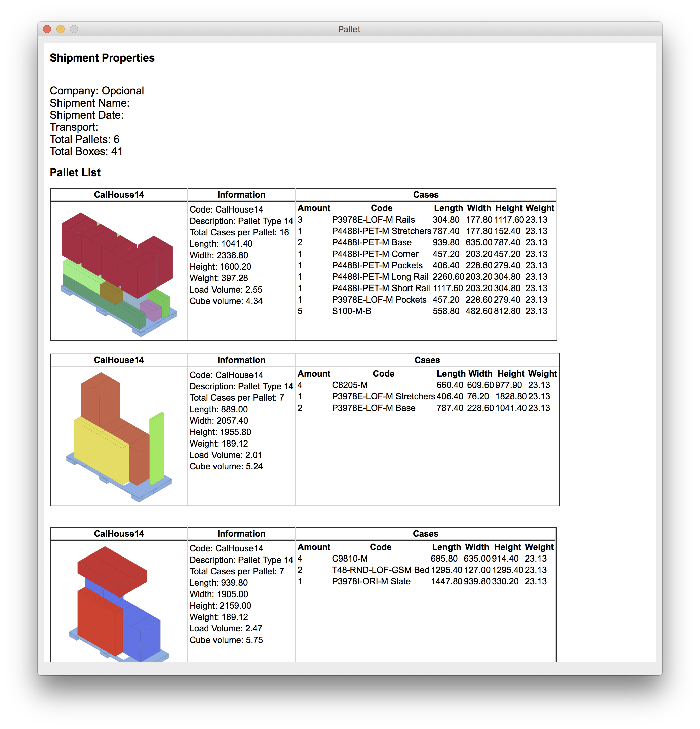
Task: Click the 'P3978E-LOF-M Rails' case code
Action: (373, 220)
